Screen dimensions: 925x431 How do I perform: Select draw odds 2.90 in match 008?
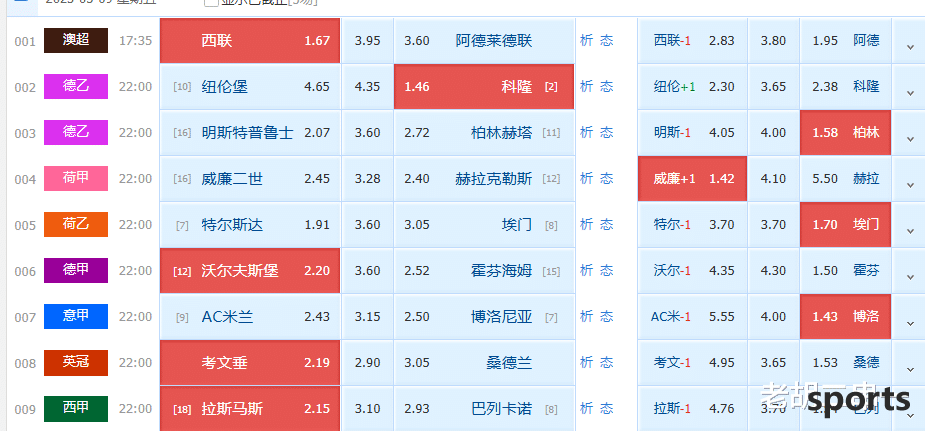368,363
